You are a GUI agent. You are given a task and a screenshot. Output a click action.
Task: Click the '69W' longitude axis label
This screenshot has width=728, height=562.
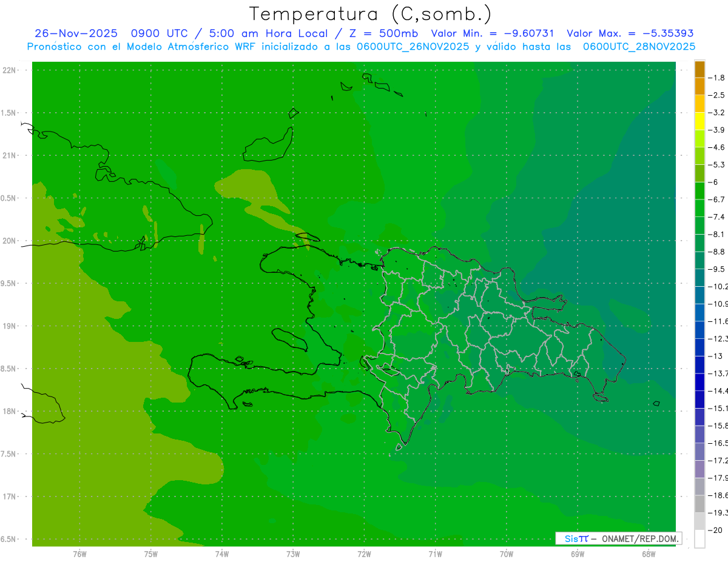pyautogui.click(x=578, y=554)
